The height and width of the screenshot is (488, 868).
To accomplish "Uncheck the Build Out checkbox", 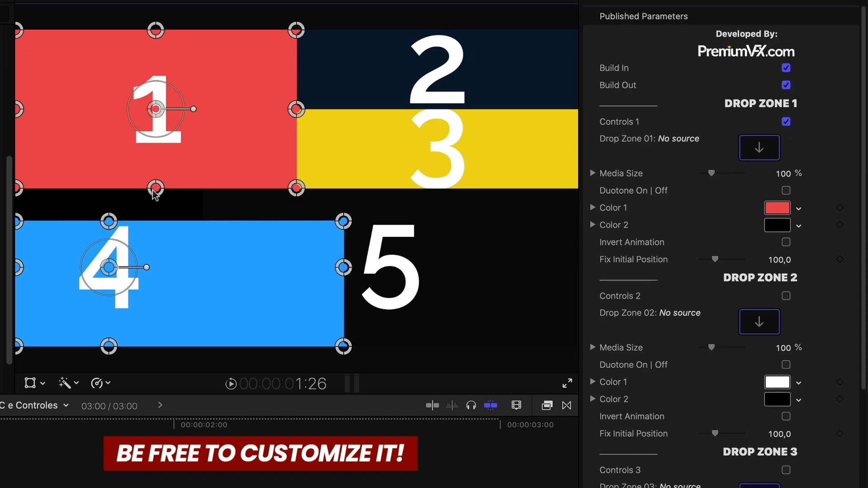I will [x=786, y=85].
